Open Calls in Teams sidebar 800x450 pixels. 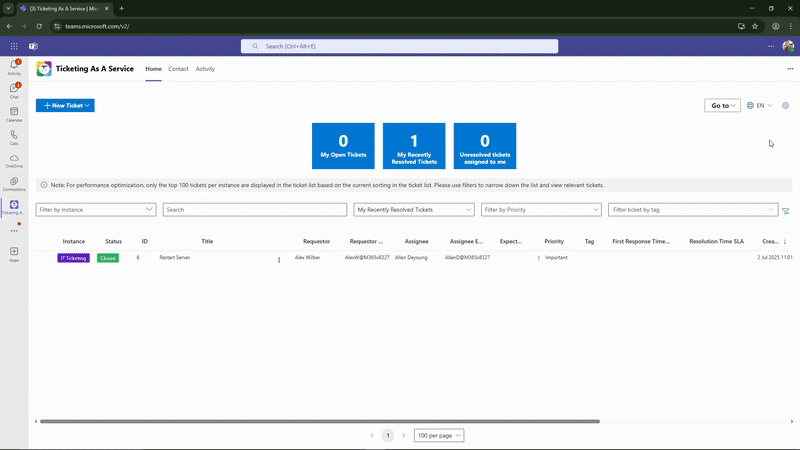click(14, 137)
